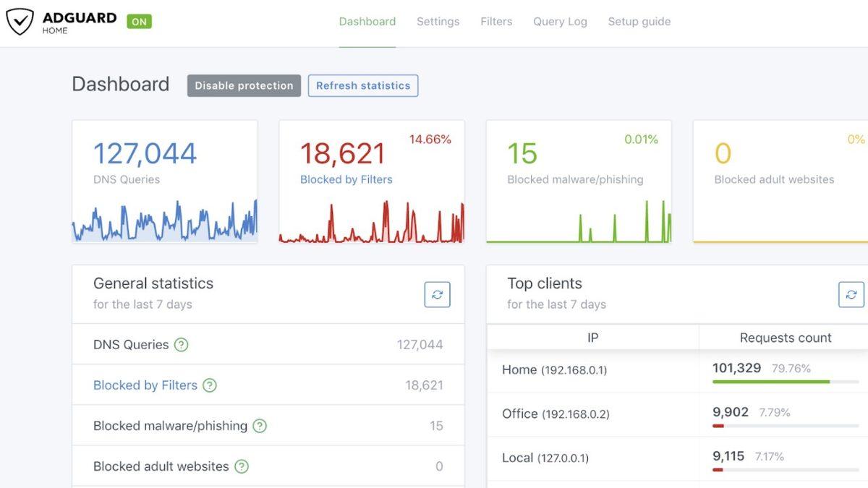Screen dimensions: 868x488
Task: Open the Query Log tab
Action: [x=560, y=22]
